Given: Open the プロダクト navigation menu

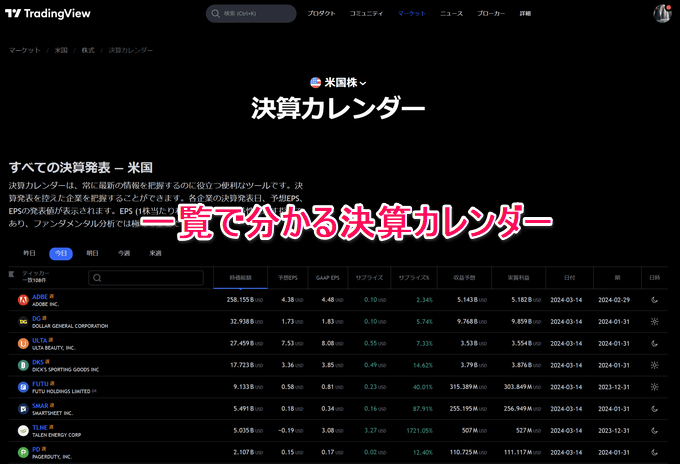Looking at the screenshot, I should pos(321,13).
